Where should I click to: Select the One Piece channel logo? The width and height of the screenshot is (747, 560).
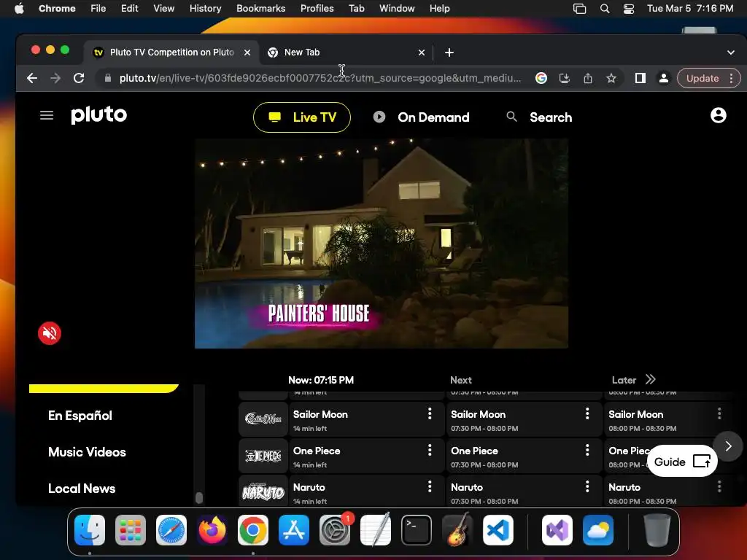point(263,456)
